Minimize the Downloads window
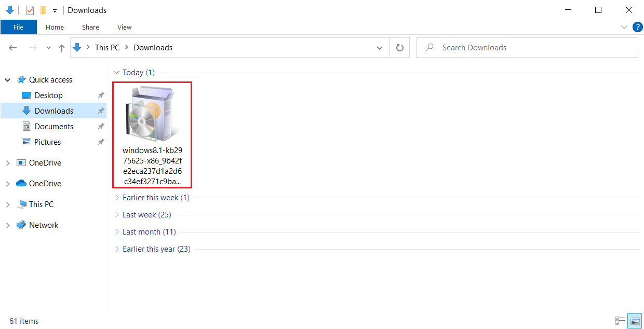The width and height of the screenshot is (644, 329). click(569, 10)
